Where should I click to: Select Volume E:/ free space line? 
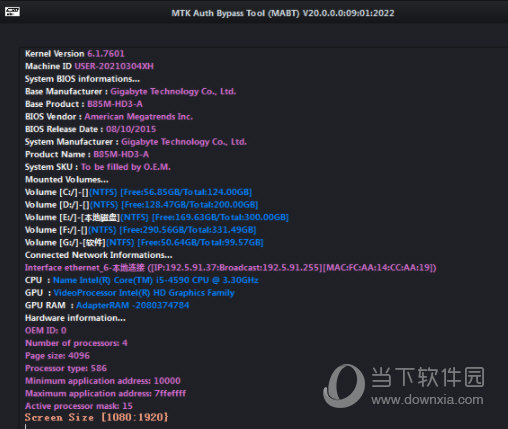[157, 217]
